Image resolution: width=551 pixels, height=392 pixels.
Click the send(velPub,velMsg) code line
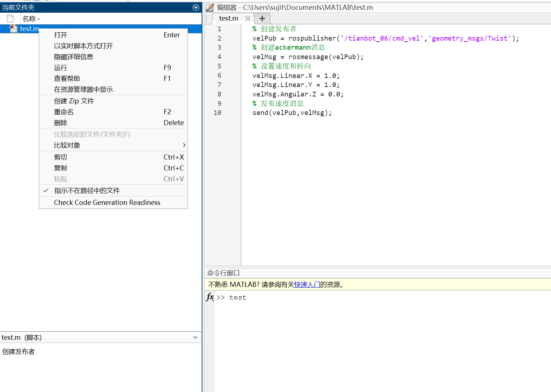[x=292, y=112]
